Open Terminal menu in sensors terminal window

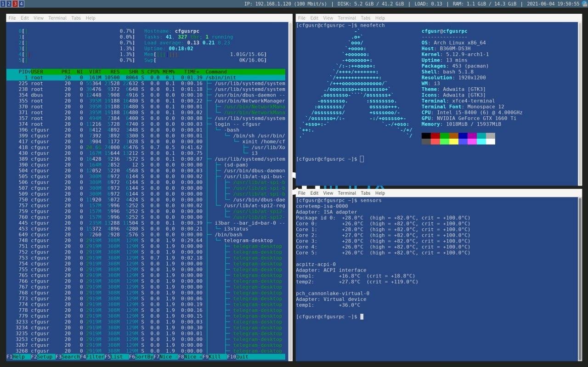347,193
